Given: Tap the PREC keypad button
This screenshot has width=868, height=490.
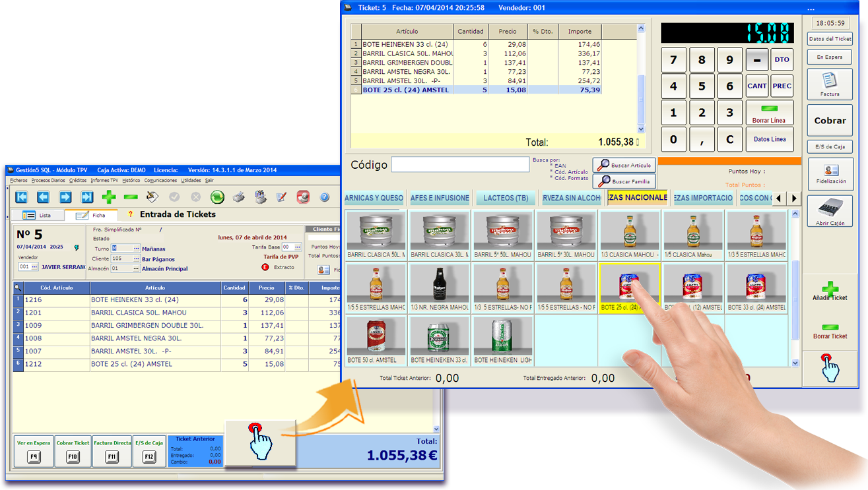Looking at the screenshot, I should [782, 86].
